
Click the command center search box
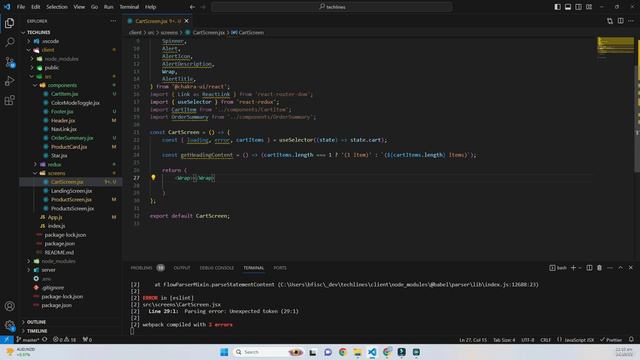point(332,7)
